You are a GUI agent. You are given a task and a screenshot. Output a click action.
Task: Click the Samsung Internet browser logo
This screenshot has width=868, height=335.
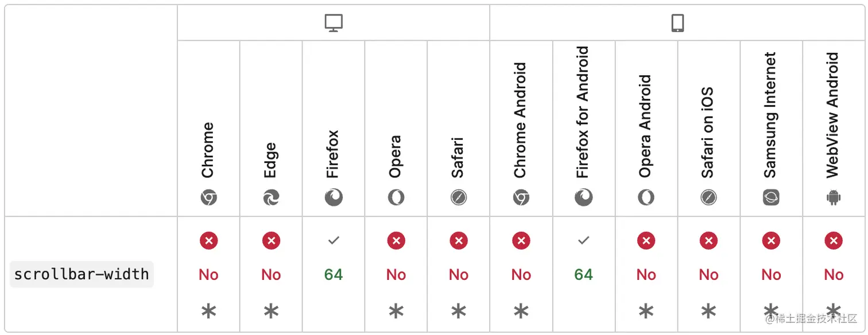771,198
